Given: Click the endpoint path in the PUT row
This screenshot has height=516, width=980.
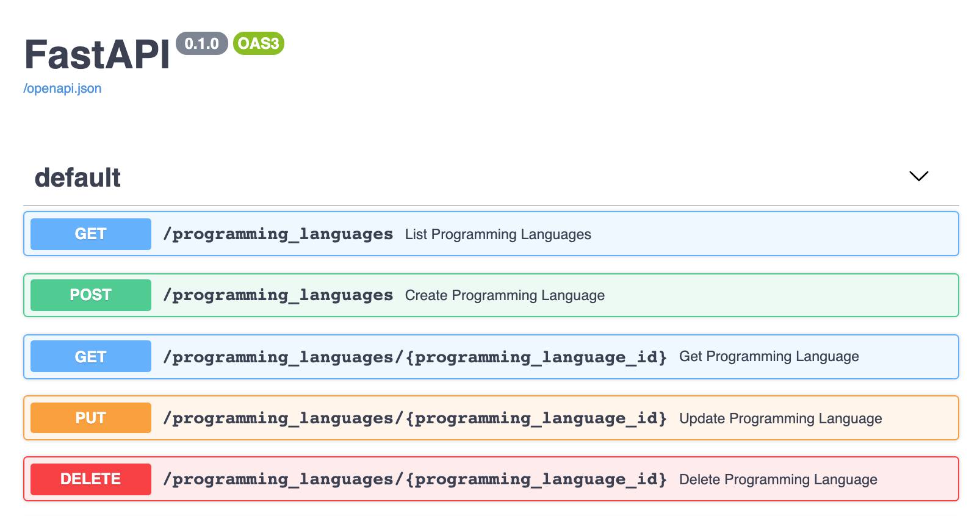Looking at the screenshot, I should click(415, 418).
